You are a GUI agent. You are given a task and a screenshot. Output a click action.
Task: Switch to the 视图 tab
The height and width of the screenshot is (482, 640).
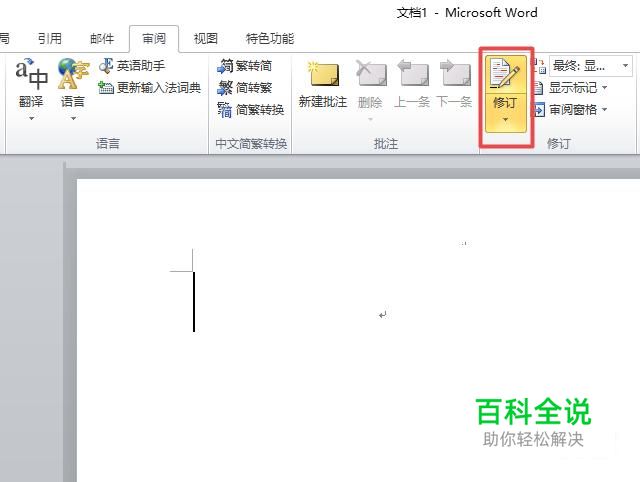point(206,39)
